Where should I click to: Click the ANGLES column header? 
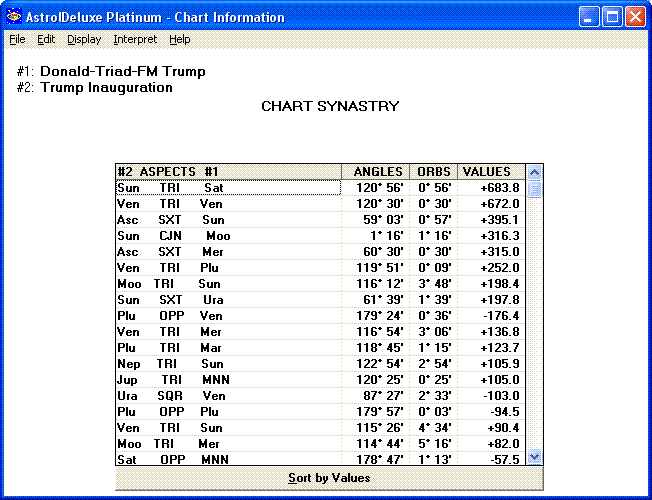(x=376, y=172)
